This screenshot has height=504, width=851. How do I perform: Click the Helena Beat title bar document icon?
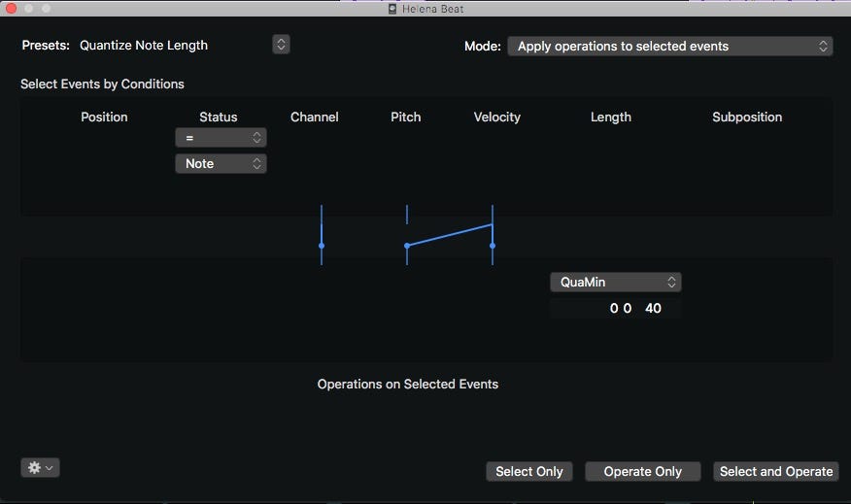[392, 9]
